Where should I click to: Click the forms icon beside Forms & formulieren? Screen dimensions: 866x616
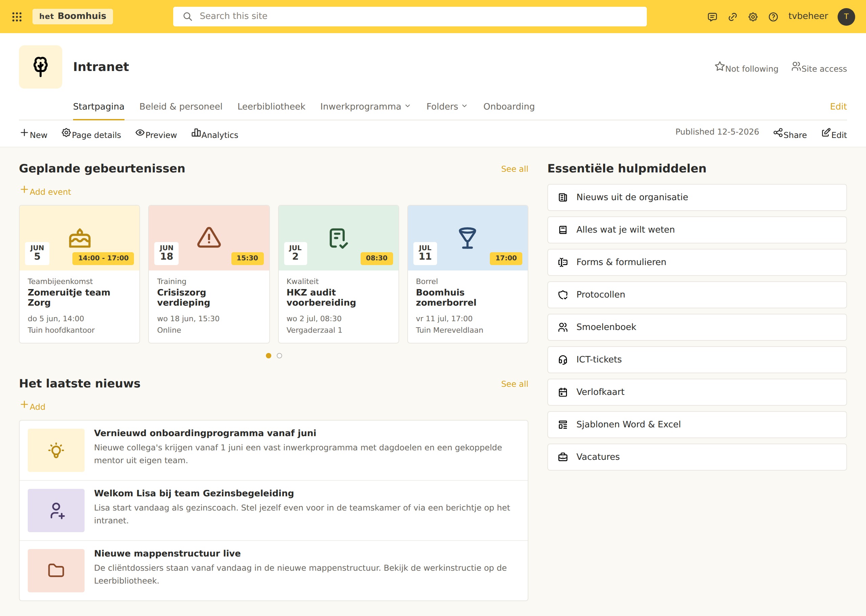pos(563,262)
